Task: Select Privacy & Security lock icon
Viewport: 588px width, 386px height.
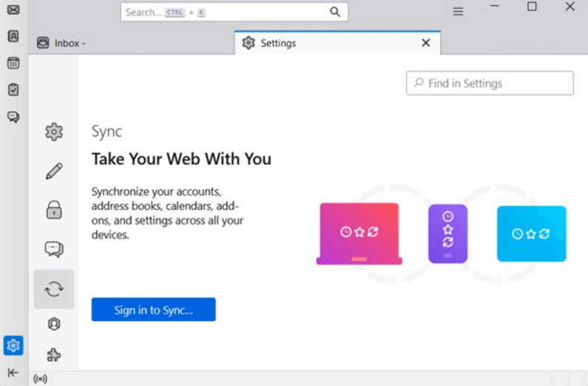Action: coord(54,210)
